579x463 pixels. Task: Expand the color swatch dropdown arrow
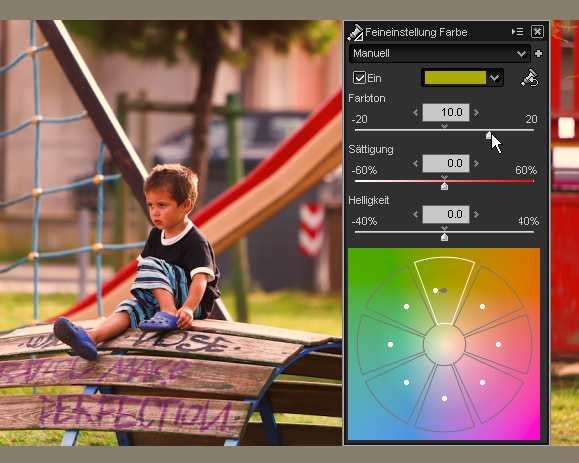tap(495, 78)
